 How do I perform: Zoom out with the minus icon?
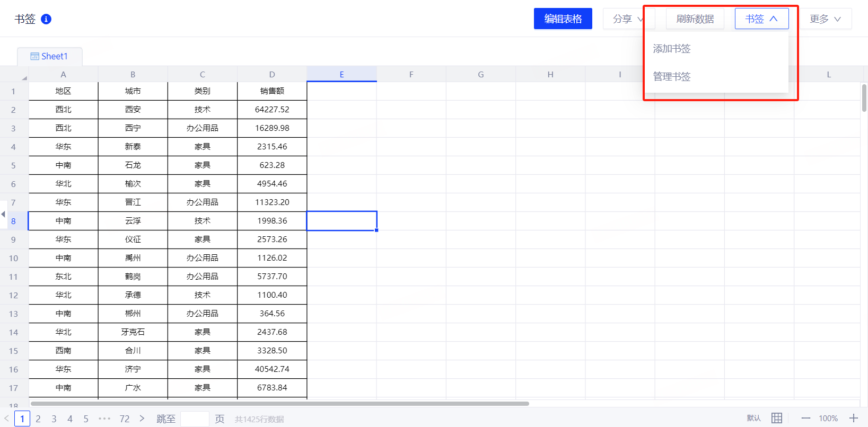[x=805, y=418]
